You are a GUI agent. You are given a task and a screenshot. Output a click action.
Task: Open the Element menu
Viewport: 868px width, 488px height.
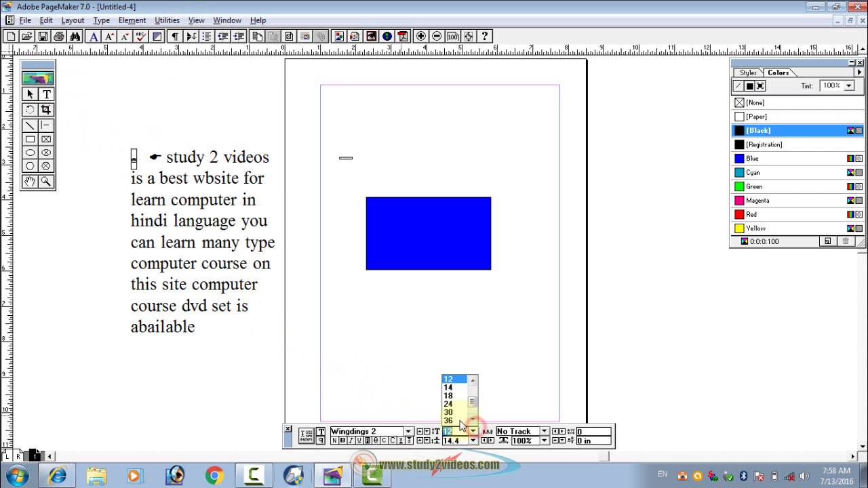tap(132, 20)
